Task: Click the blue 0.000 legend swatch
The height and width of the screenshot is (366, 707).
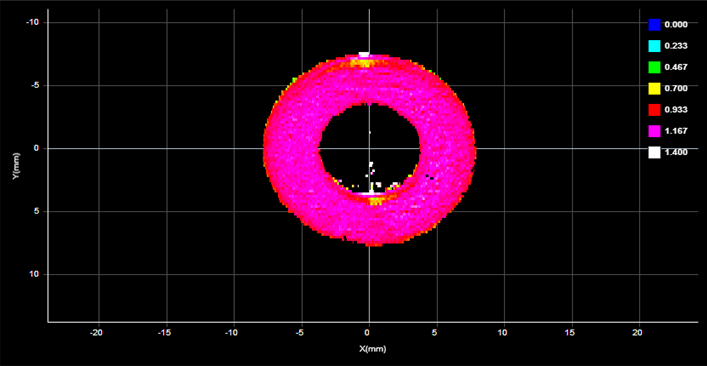Action: (654, 25)
